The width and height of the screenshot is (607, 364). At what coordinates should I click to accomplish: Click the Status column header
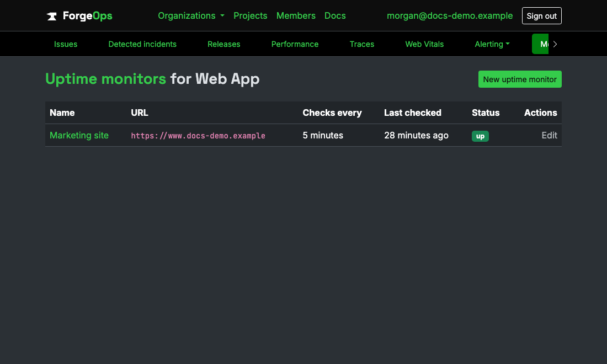pos(486,113)
